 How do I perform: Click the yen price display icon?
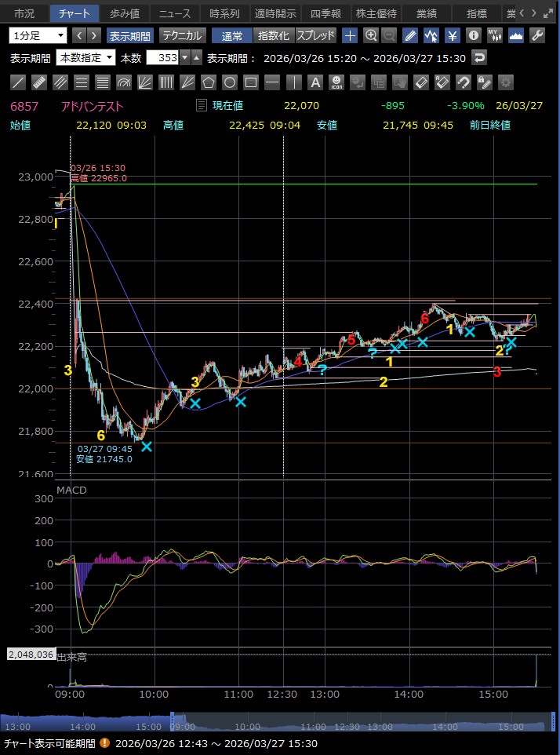pos(452,35)
